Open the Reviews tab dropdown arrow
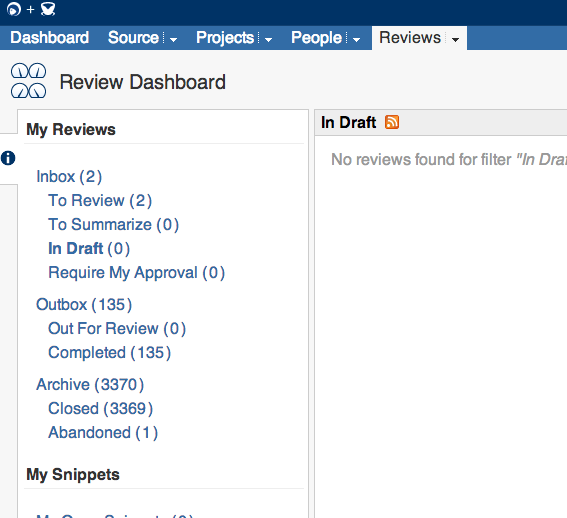The height and width of the screenshot is (518, 567). click(x=455, y=39)
